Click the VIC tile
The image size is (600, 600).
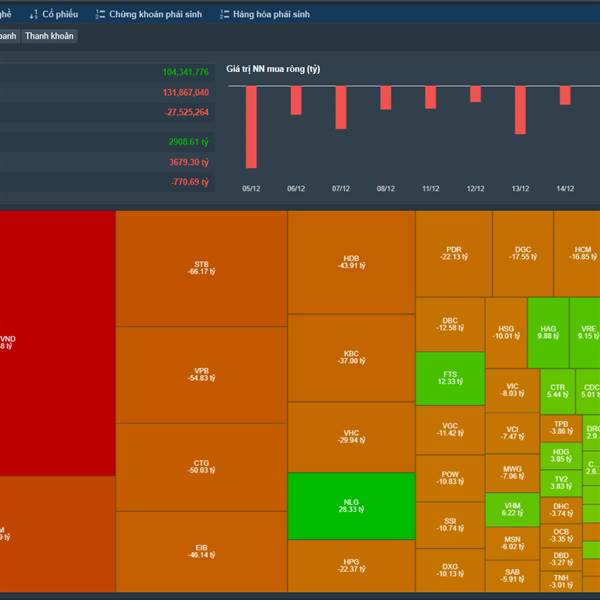[512, 390]
